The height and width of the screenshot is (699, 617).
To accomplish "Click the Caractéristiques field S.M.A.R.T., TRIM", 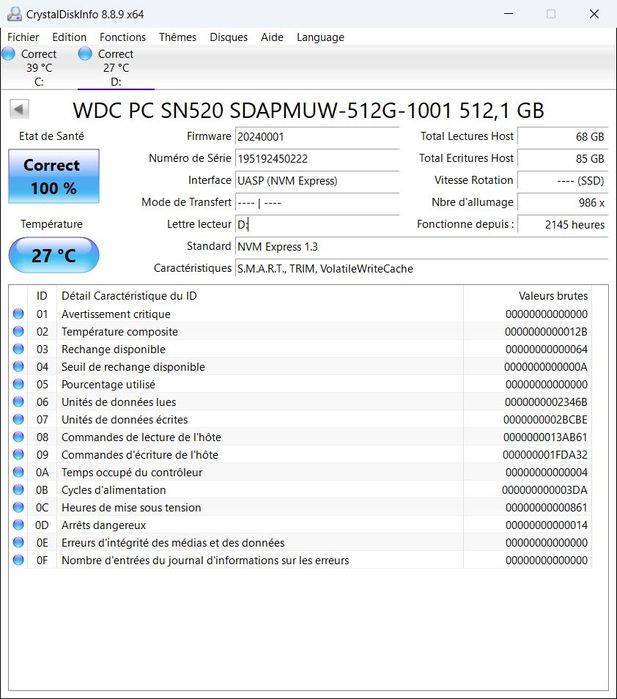I will tap(421, 268).
